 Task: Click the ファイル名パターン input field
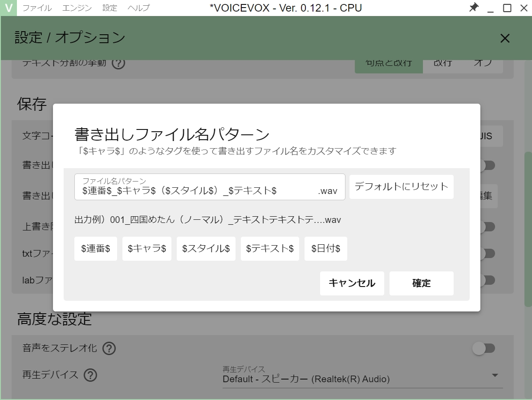click(200, 190)
